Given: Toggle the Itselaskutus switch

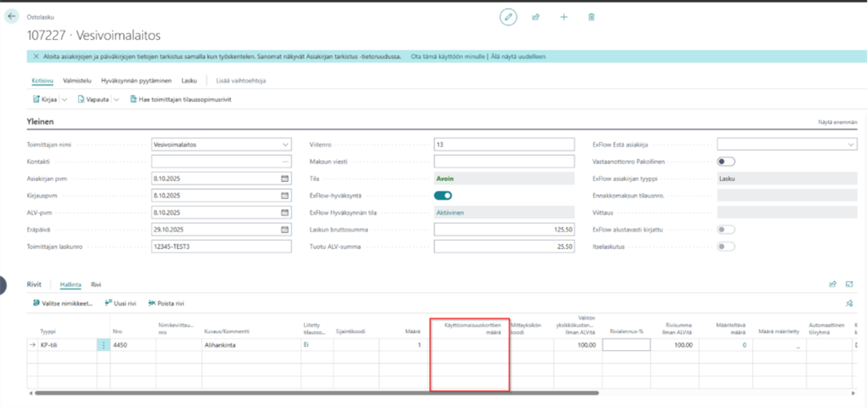Looking at the screenshot, I should (x=725, y=246).
